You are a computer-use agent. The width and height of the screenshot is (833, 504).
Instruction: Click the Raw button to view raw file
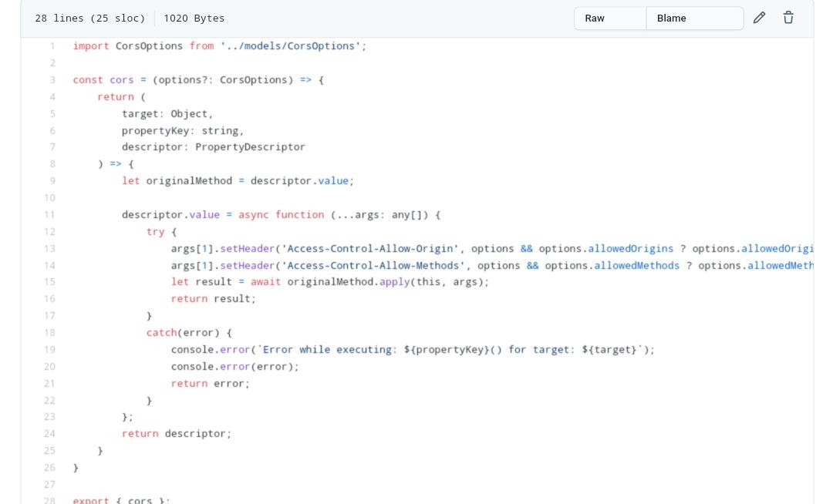pyautogui.click(x=594, y=18)
